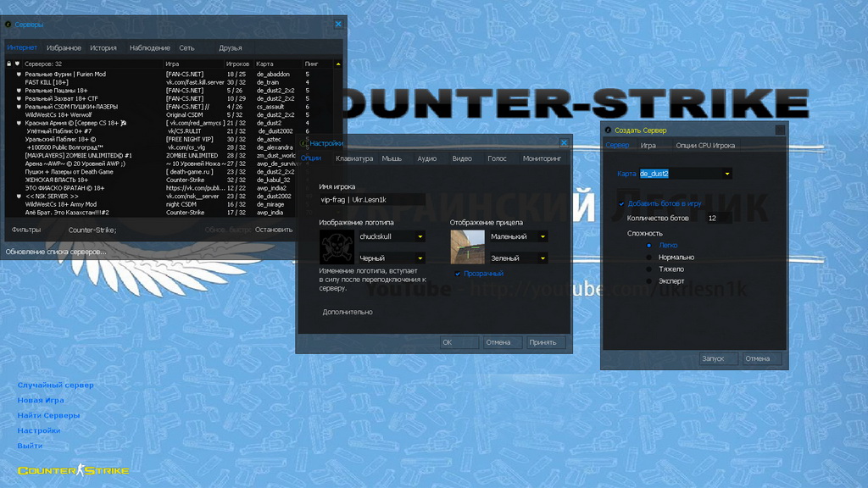Image resolution: width=868 pixels, height=488 pixels.
Task: Switch to the История tab in Серверы
Action: click(x=103, y=48)
